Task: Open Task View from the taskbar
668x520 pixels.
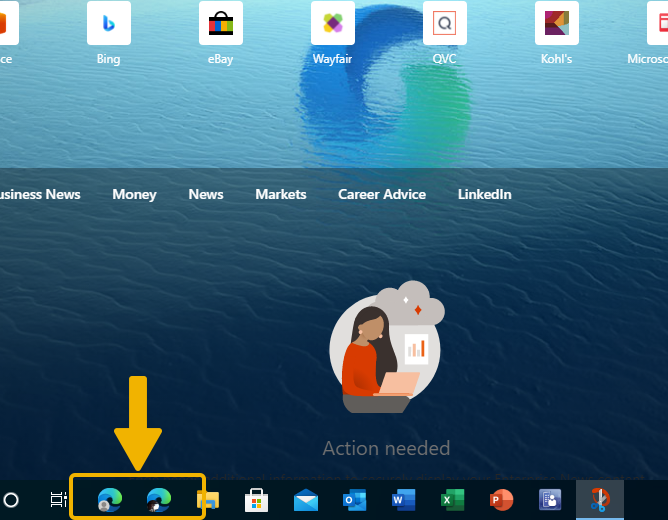Action: pos(59,500)
